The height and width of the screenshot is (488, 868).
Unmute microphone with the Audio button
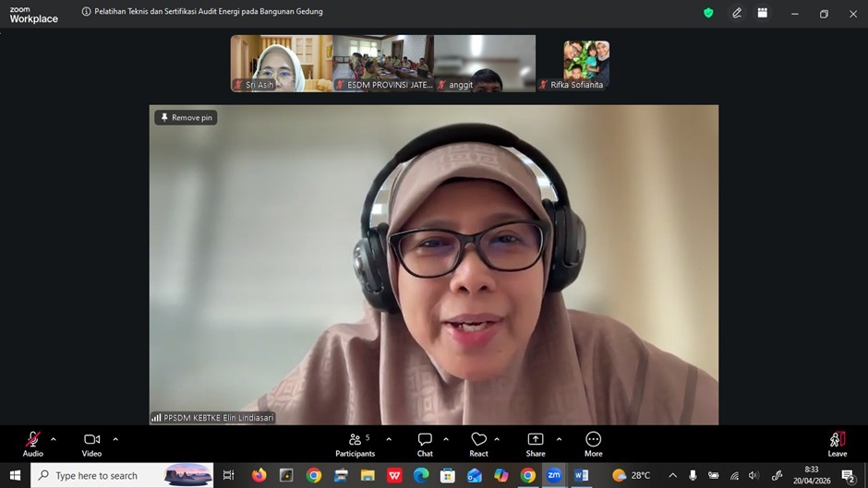[x=33, y=441]
